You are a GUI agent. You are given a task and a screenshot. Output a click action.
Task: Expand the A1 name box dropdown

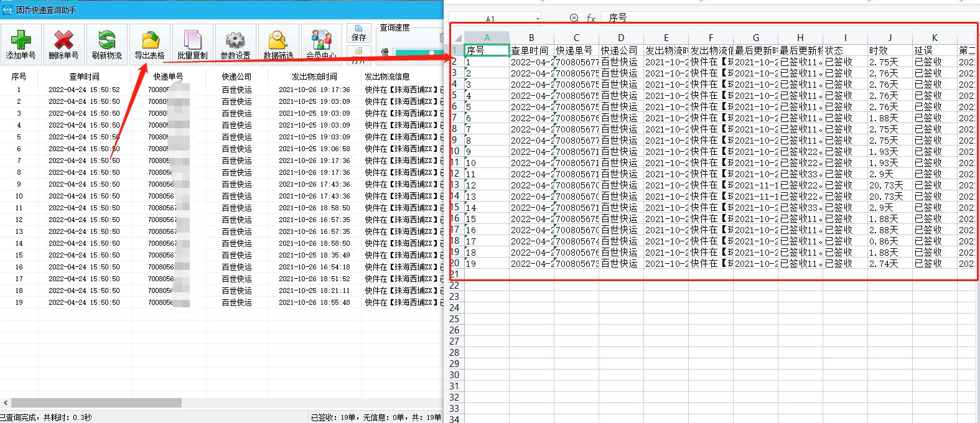coord(537,19)
